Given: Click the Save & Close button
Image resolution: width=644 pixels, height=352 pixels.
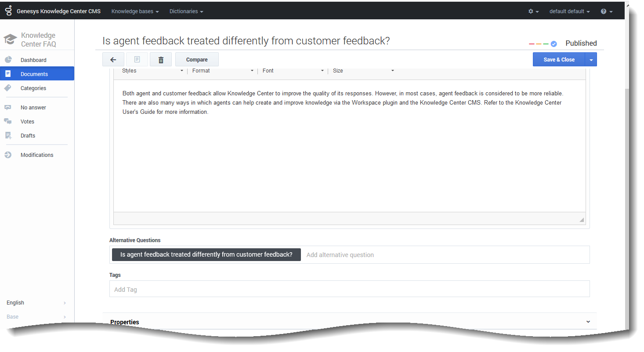Looking at the screenshot, I should point(559,60).
